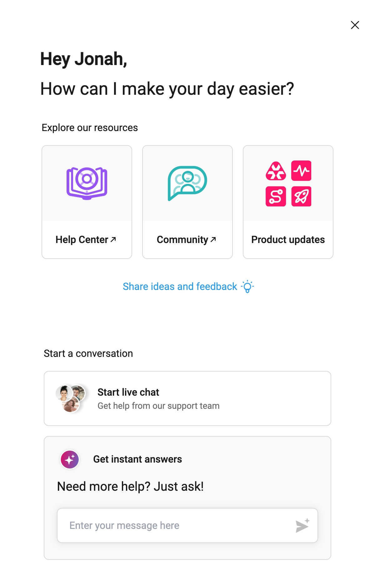The image size is (375, 588).
Task: Click the pink S-shaped route icon
Action: tap(276, 196)
